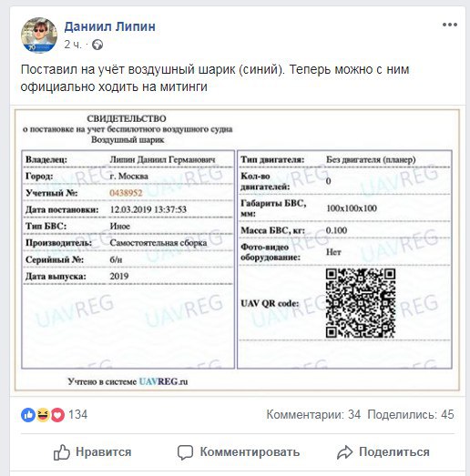Click the speech bubble comment icon
Screen dimensions: 470x476
(185, 452)
